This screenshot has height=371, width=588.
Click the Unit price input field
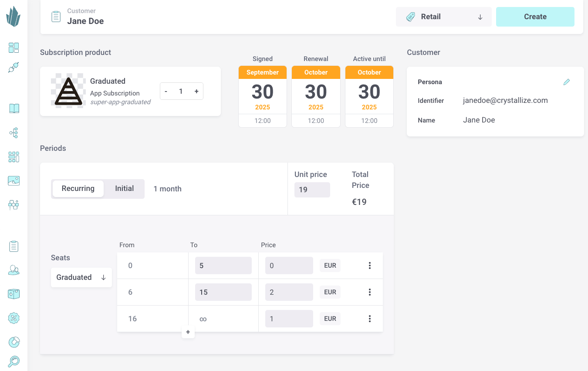312,190
